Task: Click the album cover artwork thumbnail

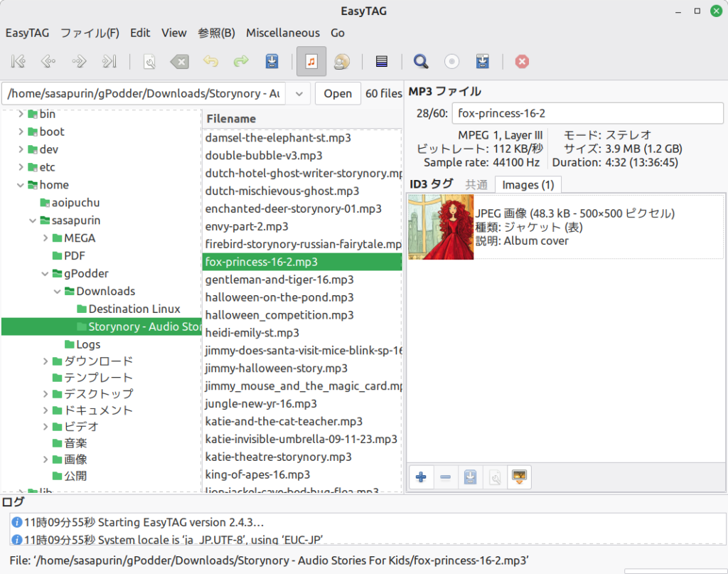Action: (440, 227)
